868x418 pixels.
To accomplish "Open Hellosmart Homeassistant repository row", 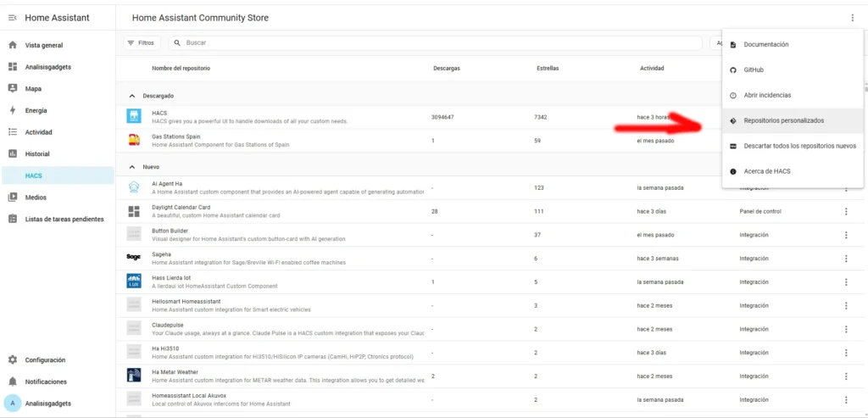I will (x=491, y=305).
